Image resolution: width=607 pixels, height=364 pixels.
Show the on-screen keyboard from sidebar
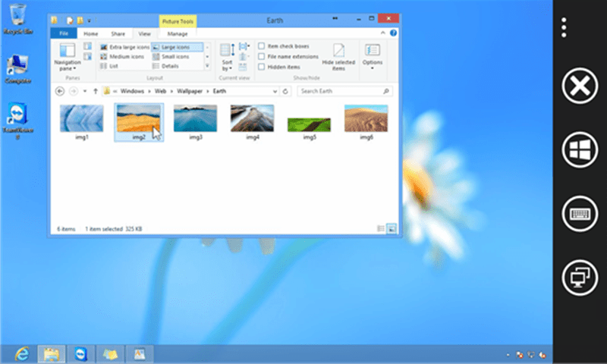click(x=580, y=214)
